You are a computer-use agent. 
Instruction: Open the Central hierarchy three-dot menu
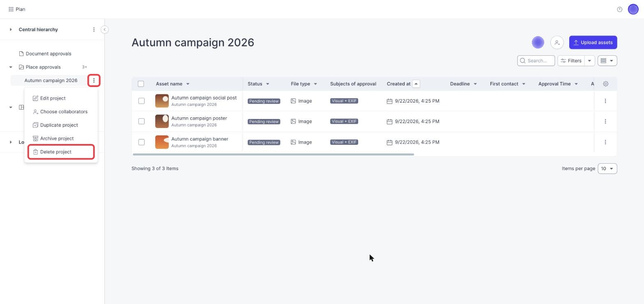[x=94, y=30]
